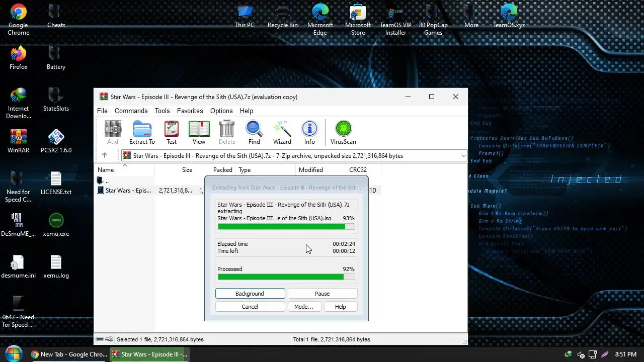Open the TeamOS.xyz desktop shortcut

click(x=509, y=16)
